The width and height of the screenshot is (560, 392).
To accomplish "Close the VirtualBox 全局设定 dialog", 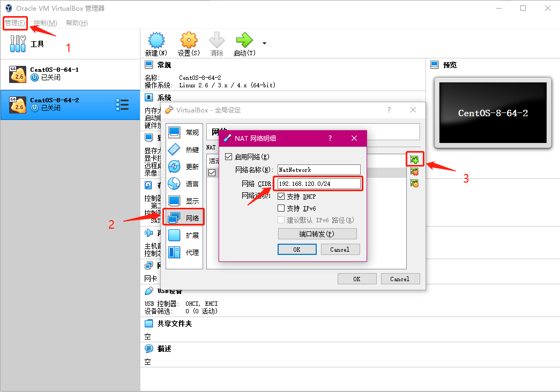I will click(x=413, y=110).
